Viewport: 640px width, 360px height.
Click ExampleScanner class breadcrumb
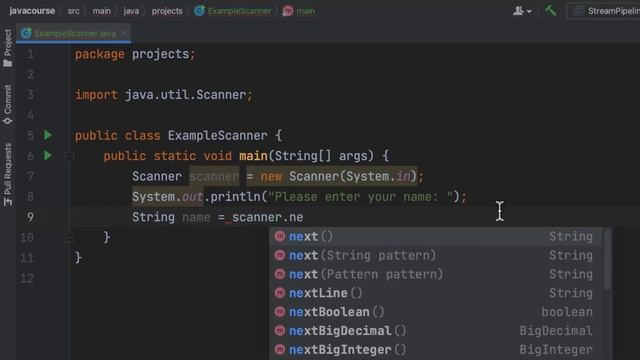pos(233,11)
